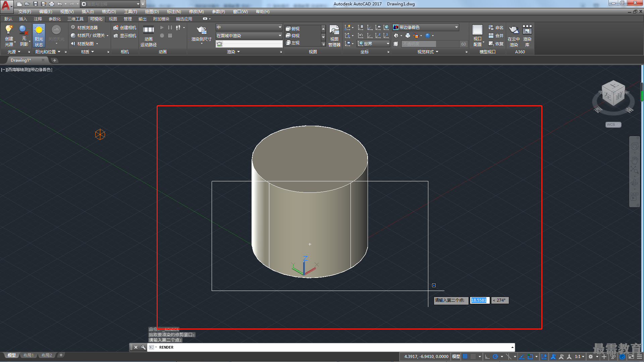The height and width of the screenshot is (362, 644).
Task: Open the View Manager (视图管理器)
Action: (x=334, y=35)
